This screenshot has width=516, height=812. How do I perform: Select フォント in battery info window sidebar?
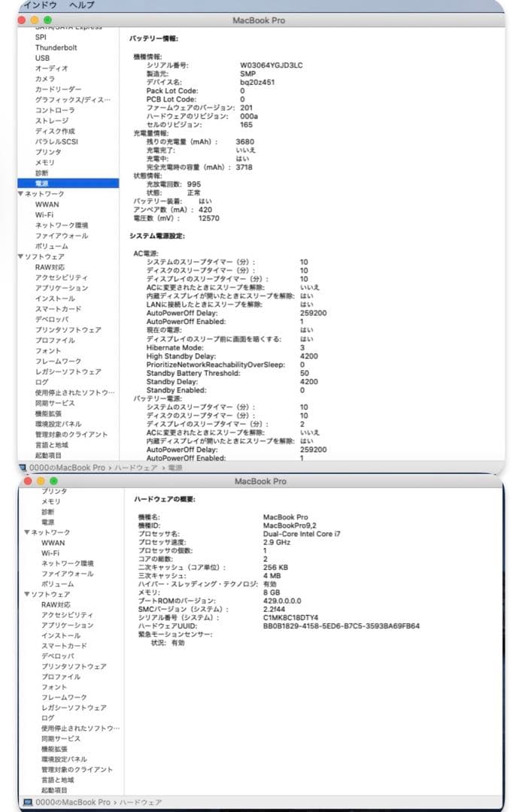[47, 350]
